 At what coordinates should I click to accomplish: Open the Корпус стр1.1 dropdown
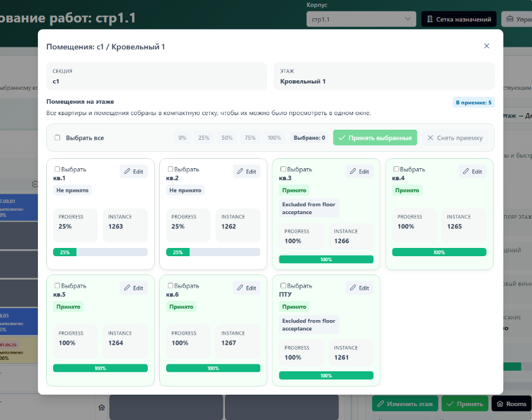[361, 19]
